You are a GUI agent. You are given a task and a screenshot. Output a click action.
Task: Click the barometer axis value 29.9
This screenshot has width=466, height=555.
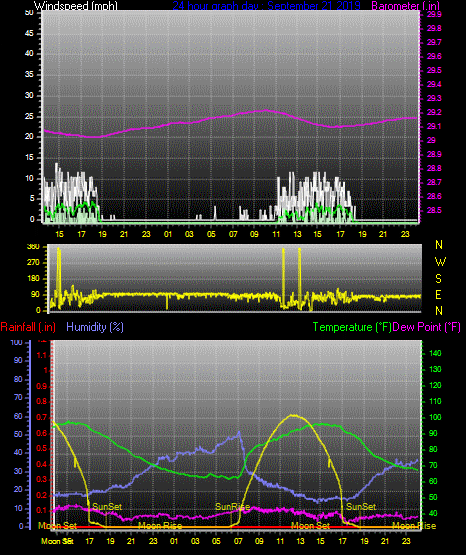pyautogui.click(x=434, y=15)
